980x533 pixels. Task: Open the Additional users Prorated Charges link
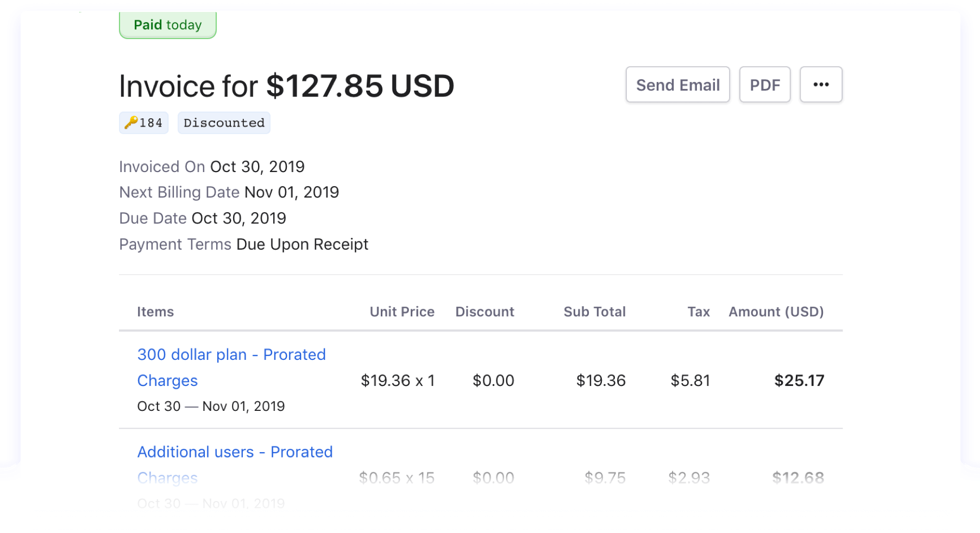coord(235,452)
